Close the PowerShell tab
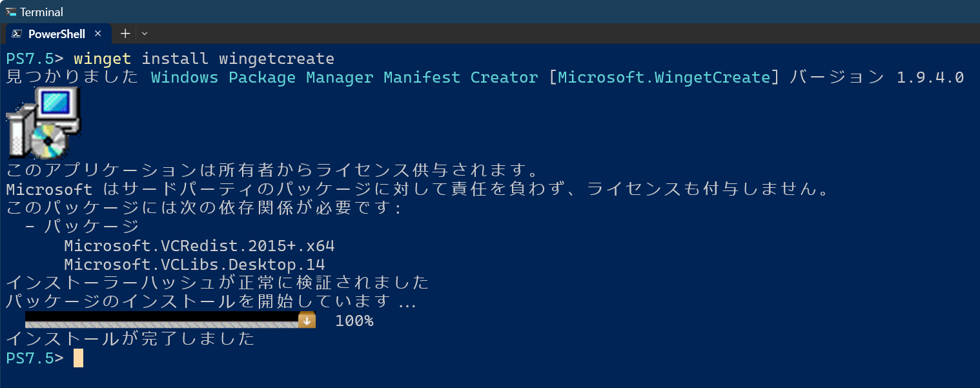 coord(98,34)
